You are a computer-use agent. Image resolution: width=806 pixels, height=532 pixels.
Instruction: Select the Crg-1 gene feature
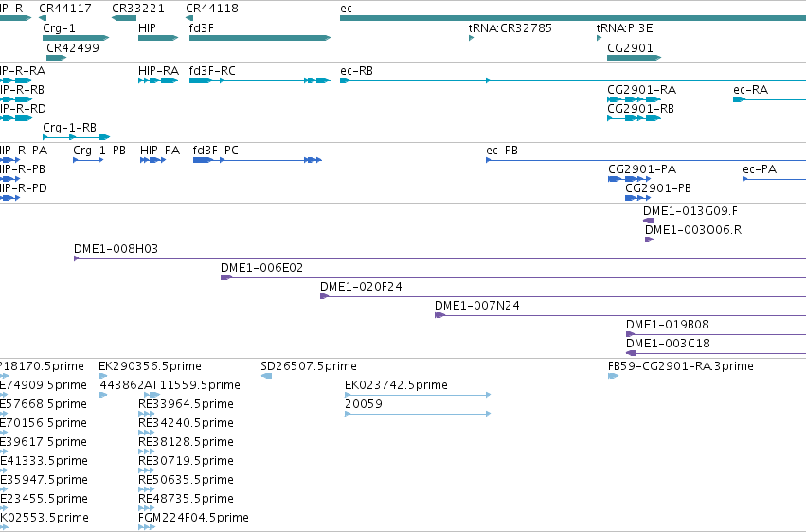(x=76, y=38)
